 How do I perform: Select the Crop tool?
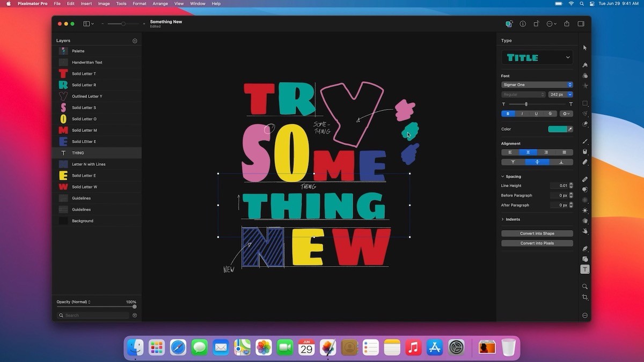(x=585, y=297)
